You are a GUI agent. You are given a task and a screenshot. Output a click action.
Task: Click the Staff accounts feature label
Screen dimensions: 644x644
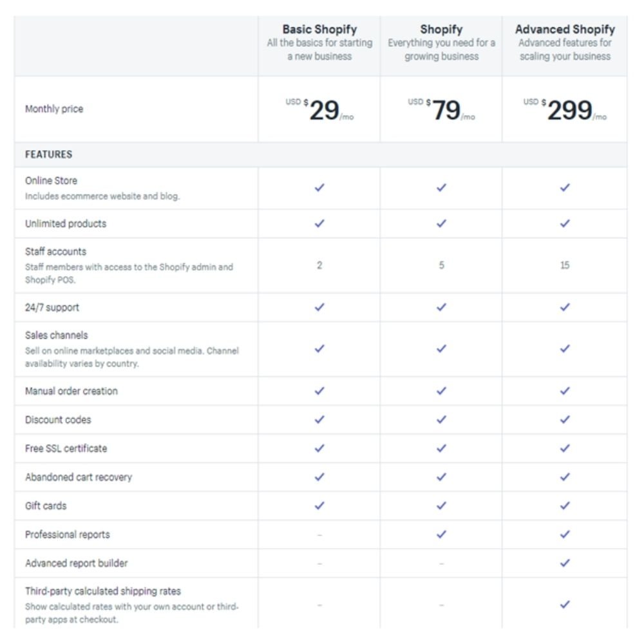(x=55, y=251)
